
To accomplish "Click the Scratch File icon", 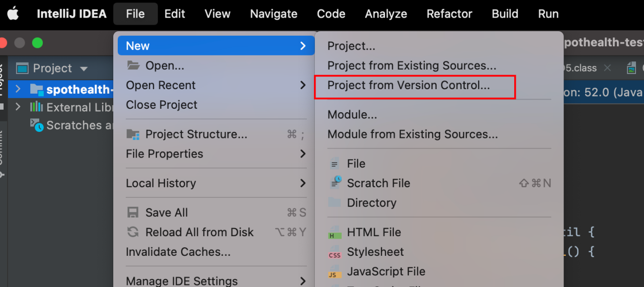I will [x=335, y=183].
